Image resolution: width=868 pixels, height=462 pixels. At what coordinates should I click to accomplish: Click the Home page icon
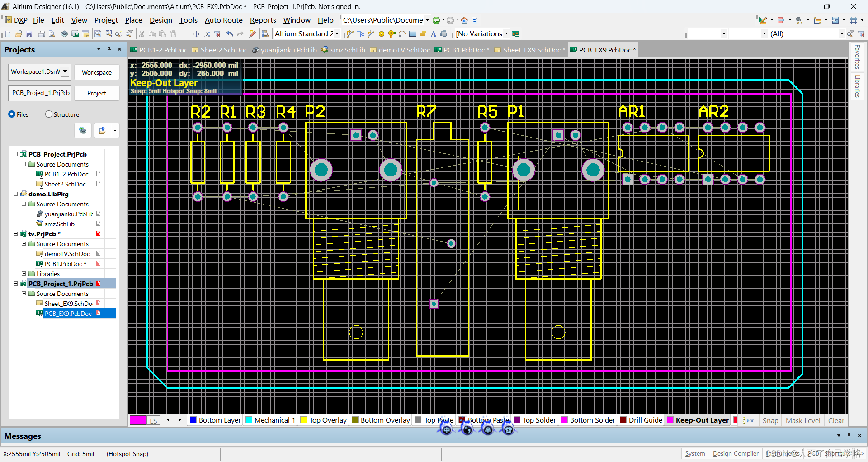464,20
